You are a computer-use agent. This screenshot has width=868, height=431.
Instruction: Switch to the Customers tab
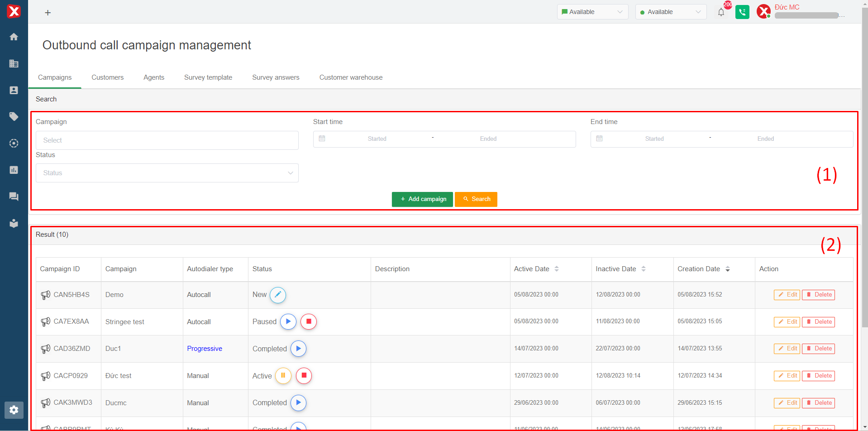coord(107,77)
